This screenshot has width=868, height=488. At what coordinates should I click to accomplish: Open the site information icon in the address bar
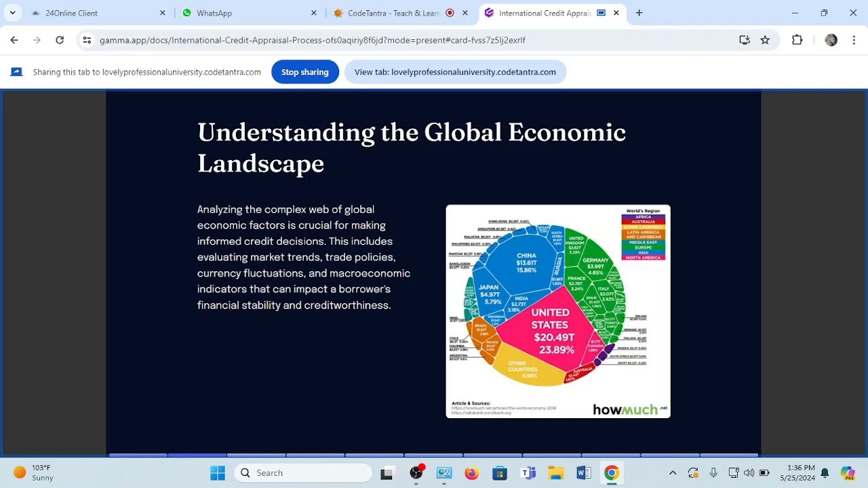click(87, 40)
